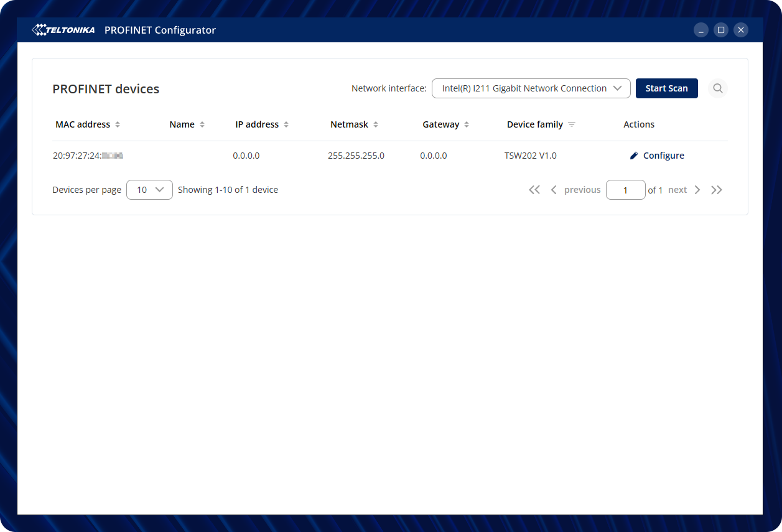Sort by Gateway column arrows

[x=467, y=124]
